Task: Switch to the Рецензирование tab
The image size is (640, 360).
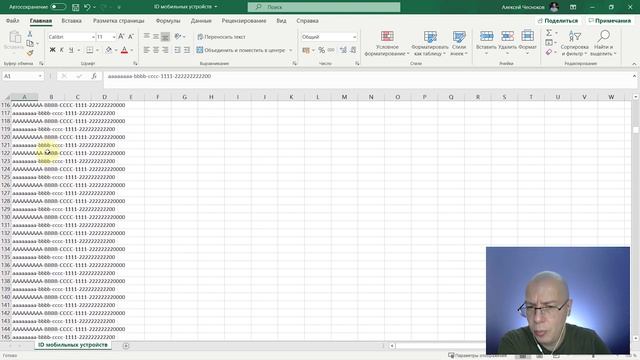Action: pyautogui.click(x=244, y=20)
